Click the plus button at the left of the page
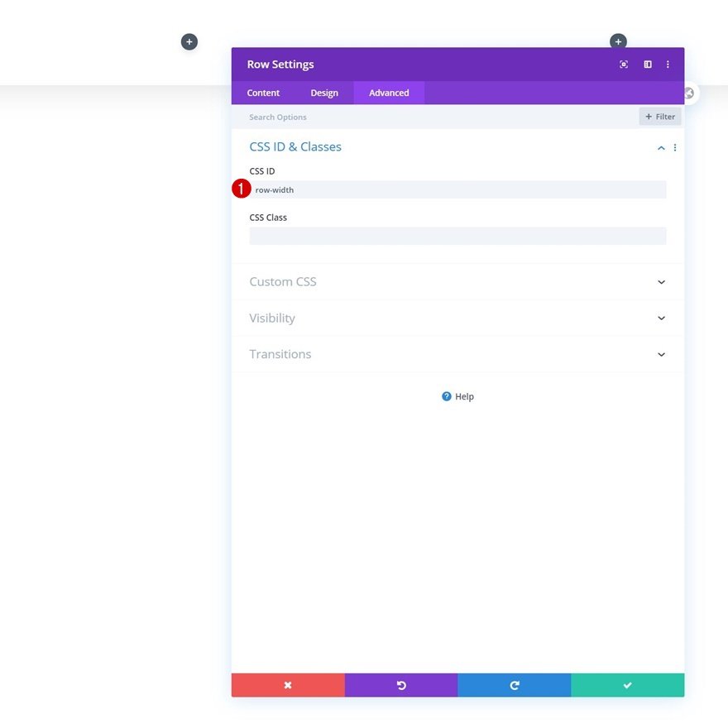This screenshot has height=723, width=728. (189, 42)
